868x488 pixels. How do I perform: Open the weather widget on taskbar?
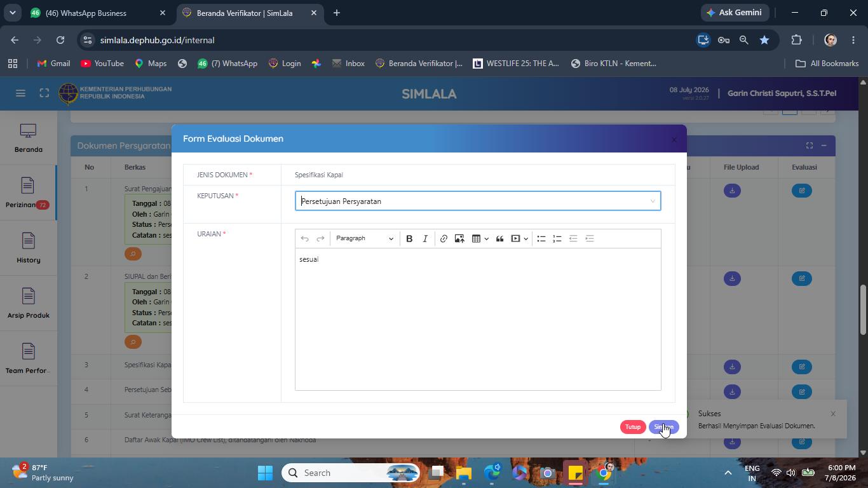point(43,473)
